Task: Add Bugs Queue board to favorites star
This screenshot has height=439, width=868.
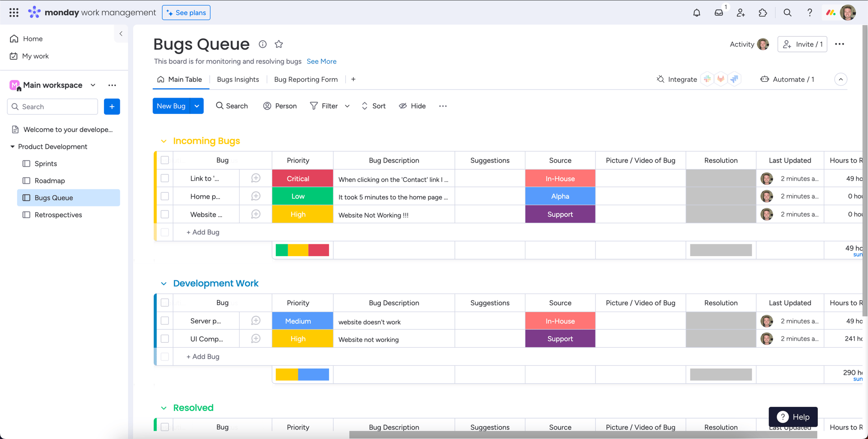Action: [279, 44]
